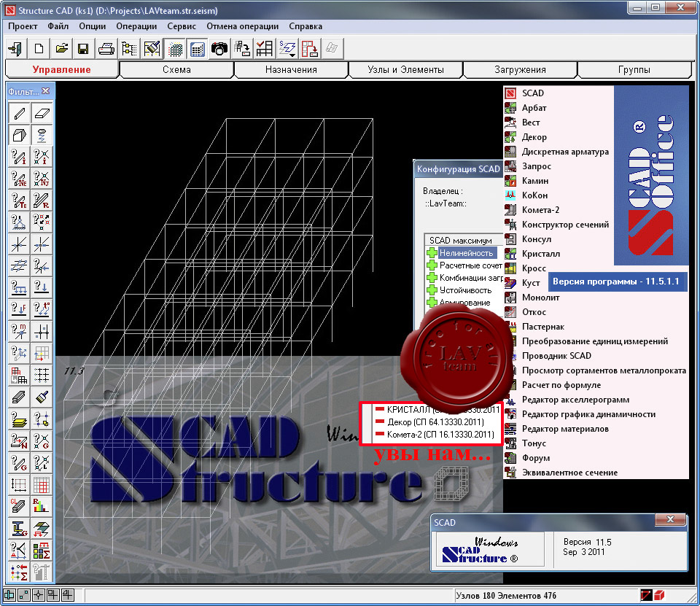This screenshot has height=606, width=700.
Task: Open the Проект menu
Action: click(x=23, y=26)
